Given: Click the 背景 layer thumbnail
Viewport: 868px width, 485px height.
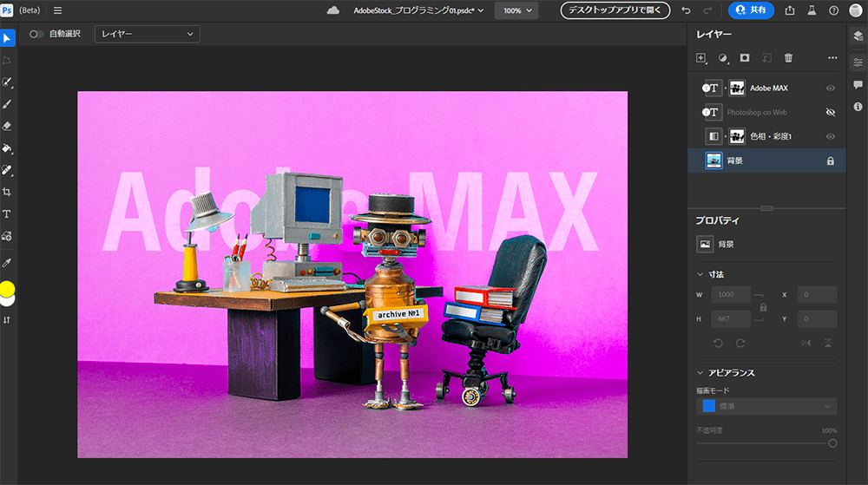Looking at the screenshot, I should tap(714, 161).
